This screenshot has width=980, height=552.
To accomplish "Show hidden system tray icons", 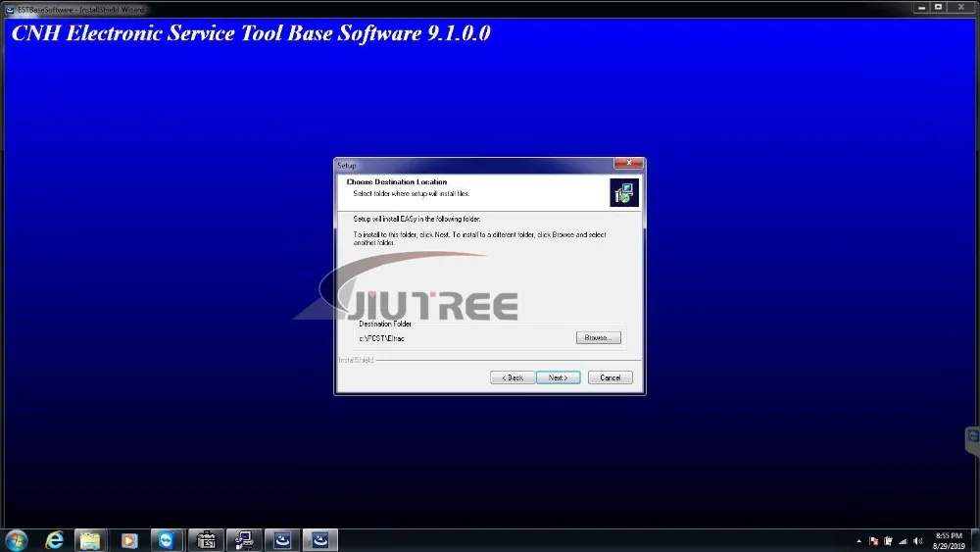I will pyautogui.click(x=858, y=541).
